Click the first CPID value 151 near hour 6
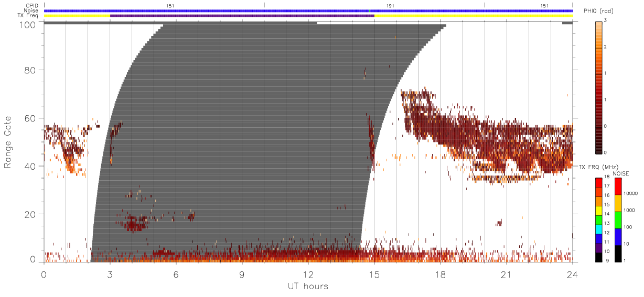 point(170,6)
